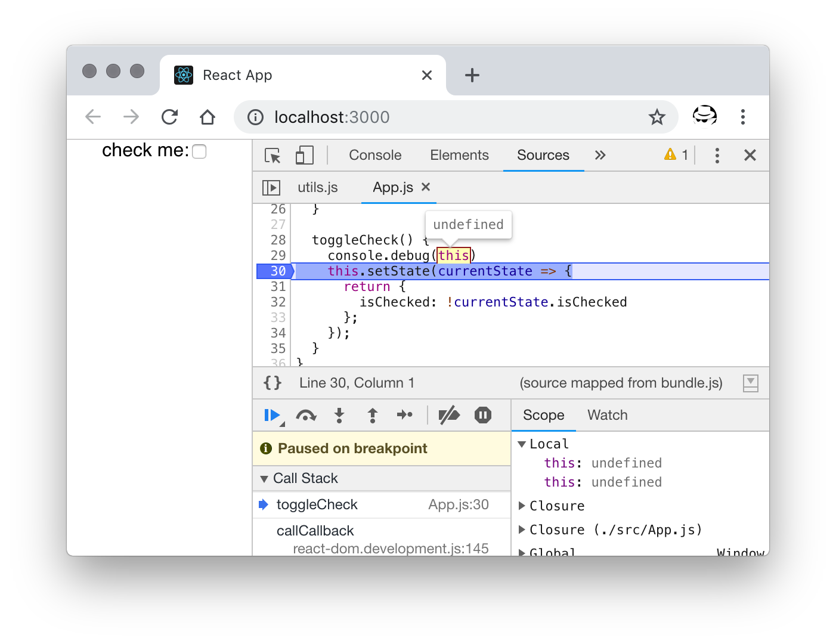Screen dimensions: 836x644
Task: Click highlighted 'this' in console.debug
Action: 454,255
